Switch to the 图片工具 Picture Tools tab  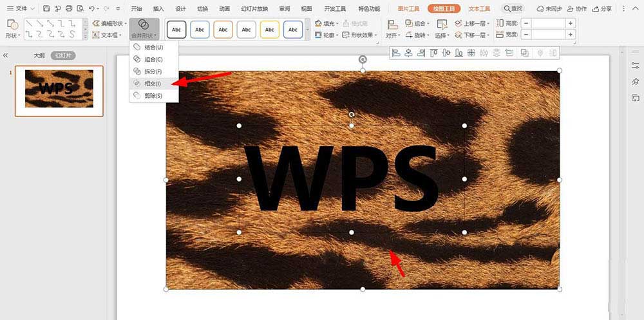[408, 8]
